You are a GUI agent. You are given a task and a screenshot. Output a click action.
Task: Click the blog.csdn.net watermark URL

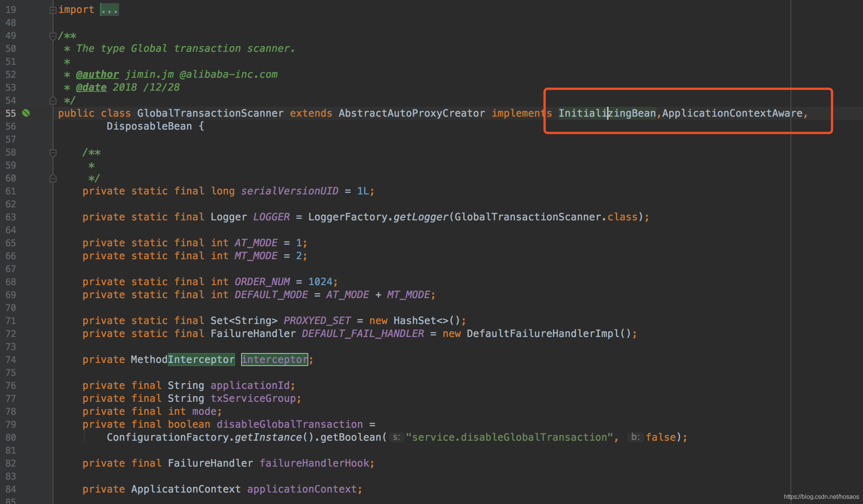coord(821,496)
